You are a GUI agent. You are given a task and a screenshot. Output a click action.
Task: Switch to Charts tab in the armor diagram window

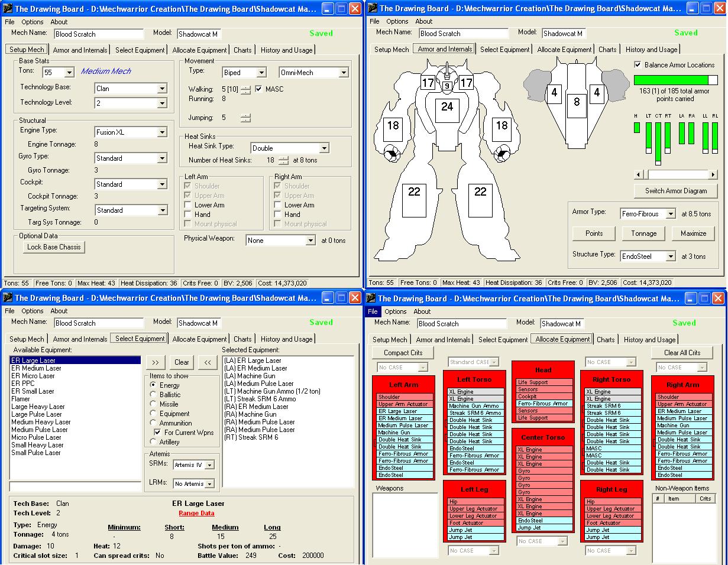pyautogui.click(x=607, y=50)
